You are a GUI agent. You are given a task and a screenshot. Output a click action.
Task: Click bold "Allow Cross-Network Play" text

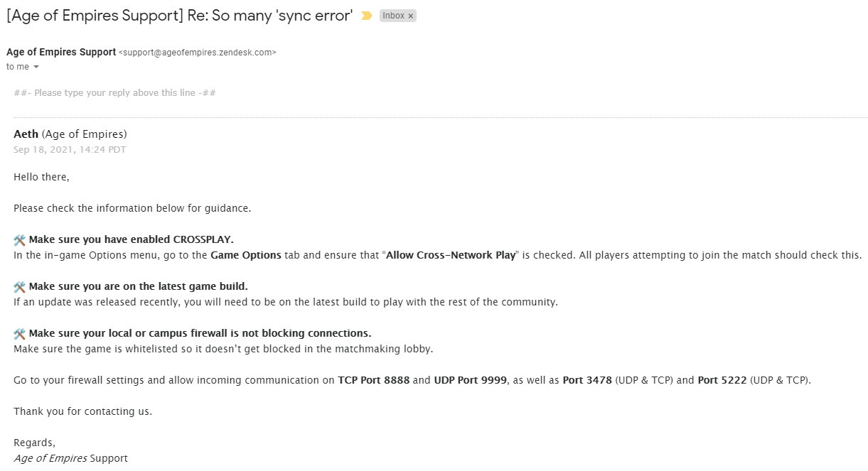point(450,255)
